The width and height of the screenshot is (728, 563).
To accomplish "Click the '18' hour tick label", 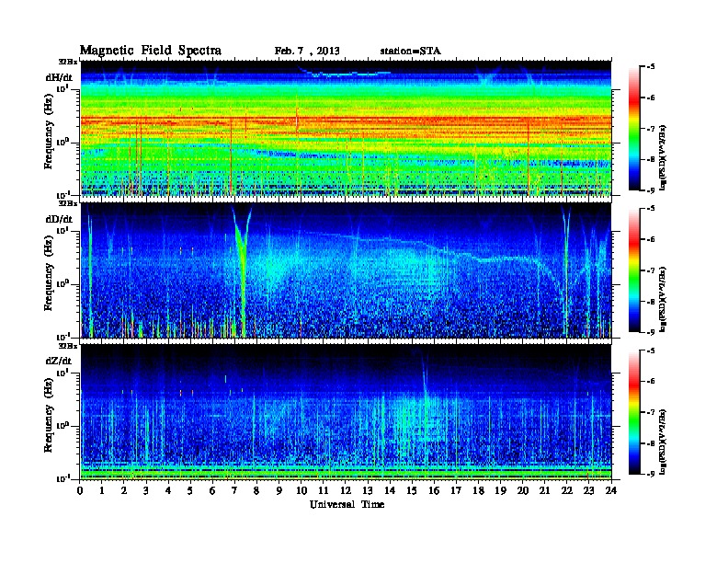I will (x=478, y=490).
